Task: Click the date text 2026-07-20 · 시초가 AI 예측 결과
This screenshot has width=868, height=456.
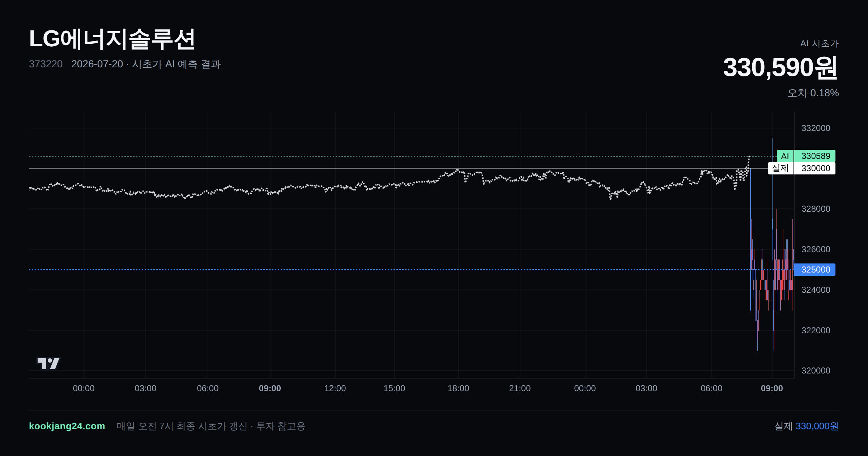Action: click(146, 64)
